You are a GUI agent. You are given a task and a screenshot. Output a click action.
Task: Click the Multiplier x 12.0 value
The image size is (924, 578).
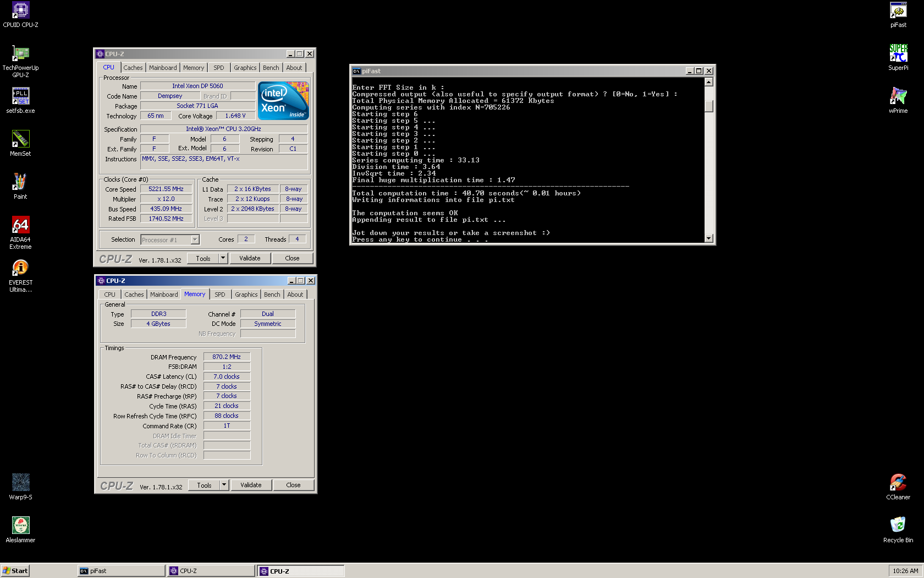[166, 199]
